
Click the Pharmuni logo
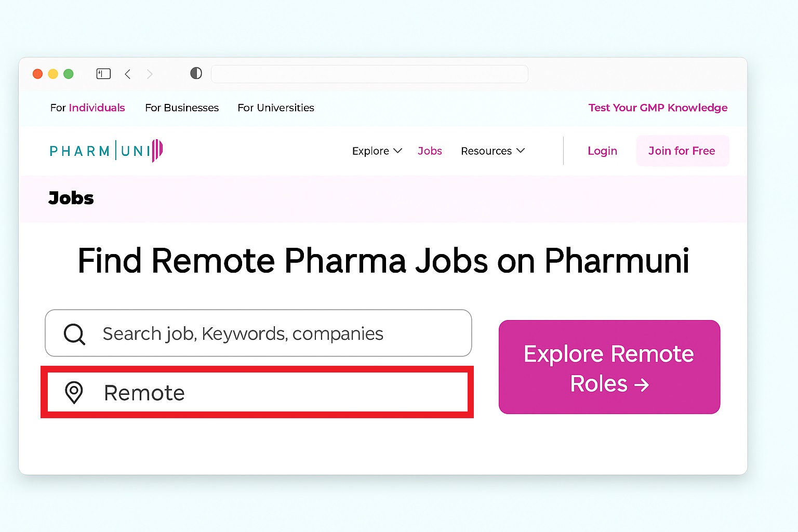[106, 151]
